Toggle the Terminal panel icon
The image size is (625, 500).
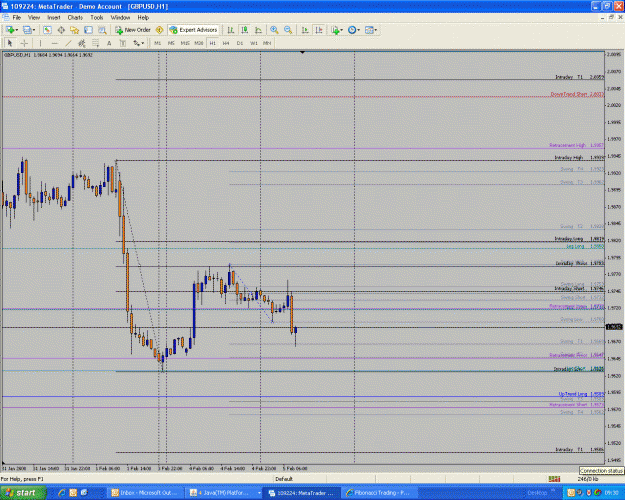(88, 30)
